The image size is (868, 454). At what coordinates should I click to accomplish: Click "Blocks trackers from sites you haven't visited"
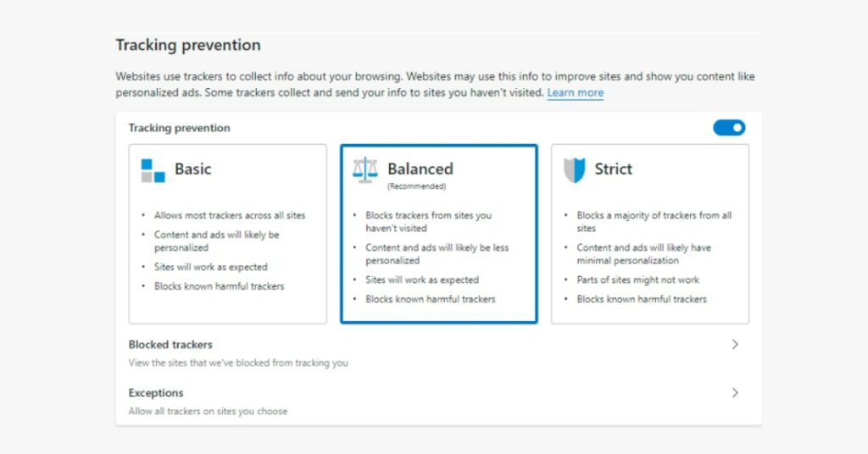click(428, 221)
